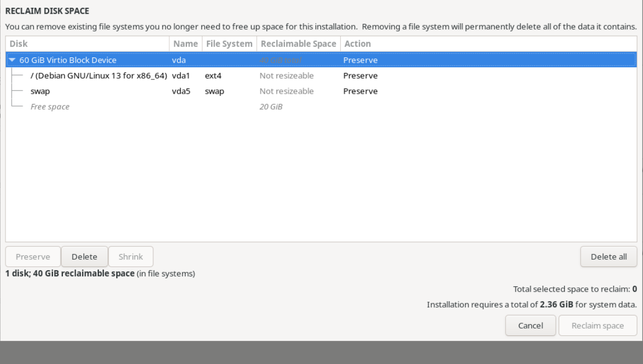643x364 pixels.
Task: Click the swap file system cell for vda5
Action: click(x=215, y=92)
